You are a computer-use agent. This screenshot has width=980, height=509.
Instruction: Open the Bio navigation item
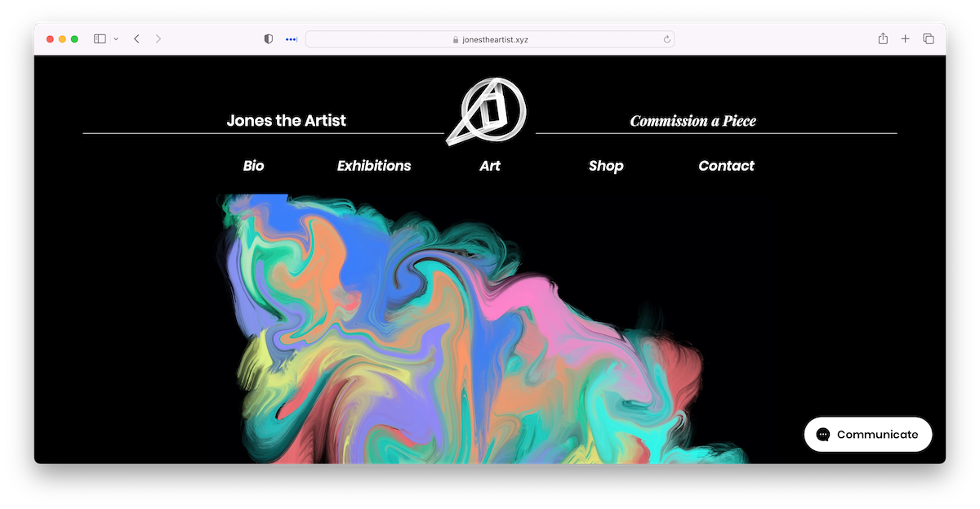253,166
